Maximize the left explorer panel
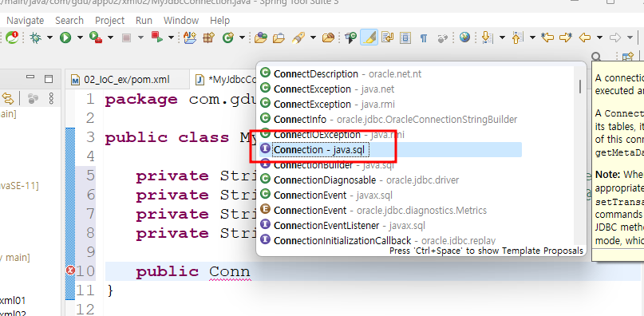Screen dimensions: 644x316 tap(49, 78)
